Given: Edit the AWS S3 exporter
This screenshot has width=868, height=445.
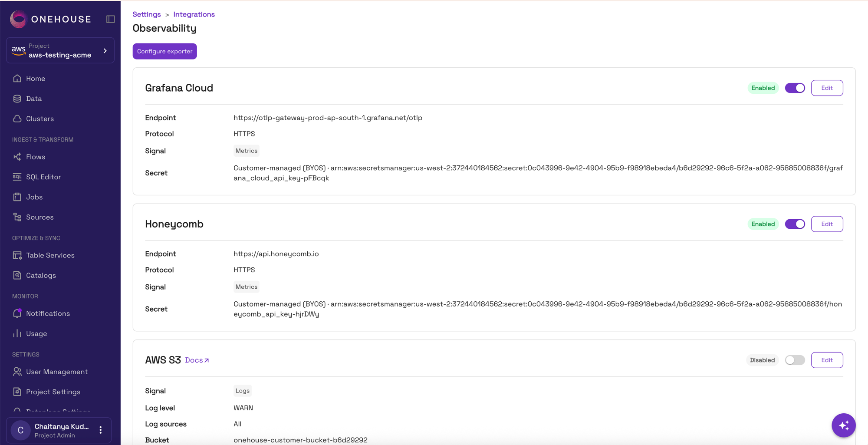Looking at the screenshot, I should pyautogui.click(x=827, y=360).
